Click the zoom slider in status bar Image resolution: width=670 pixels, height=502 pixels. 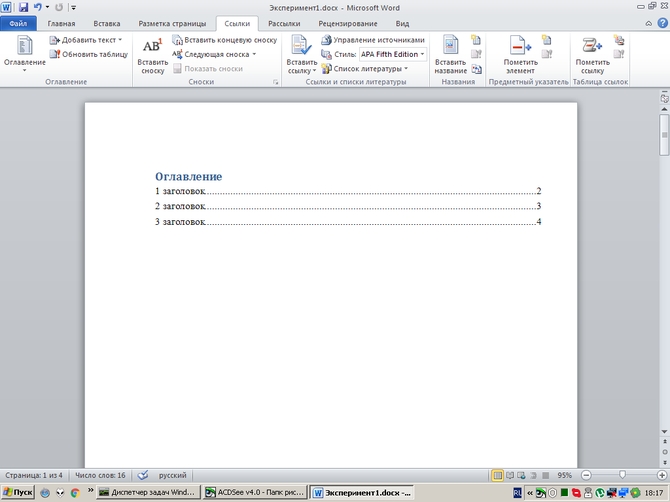click(x=622, y=475)
